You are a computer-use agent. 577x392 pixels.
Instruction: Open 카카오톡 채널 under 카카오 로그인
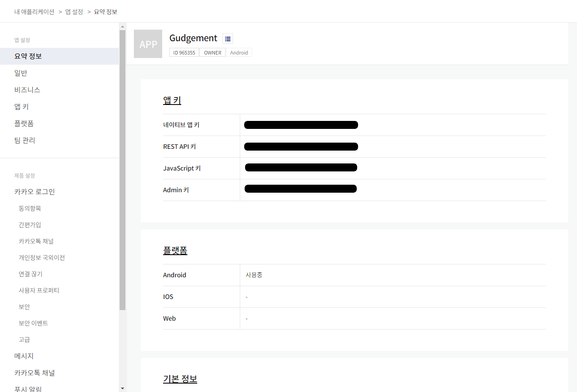click(36, 241)
